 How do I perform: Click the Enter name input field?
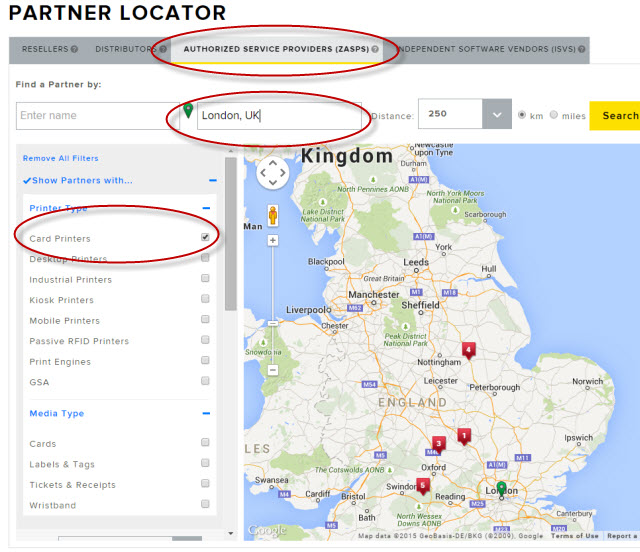[x=98, y=116]
